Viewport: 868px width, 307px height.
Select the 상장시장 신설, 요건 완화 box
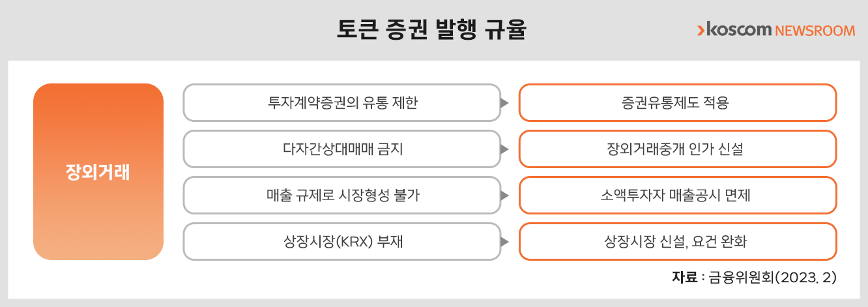pos(678,242)
